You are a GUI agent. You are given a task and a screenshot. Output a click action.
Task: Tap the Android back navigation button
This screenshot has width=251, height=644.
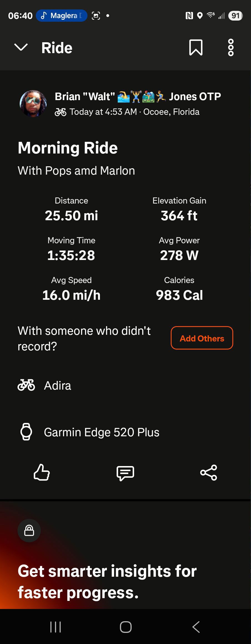(x=196, y=627)
